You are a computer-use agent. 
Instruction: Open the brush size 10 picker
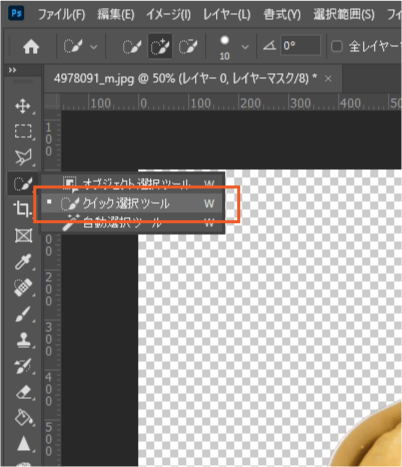(x=245, y=47)
